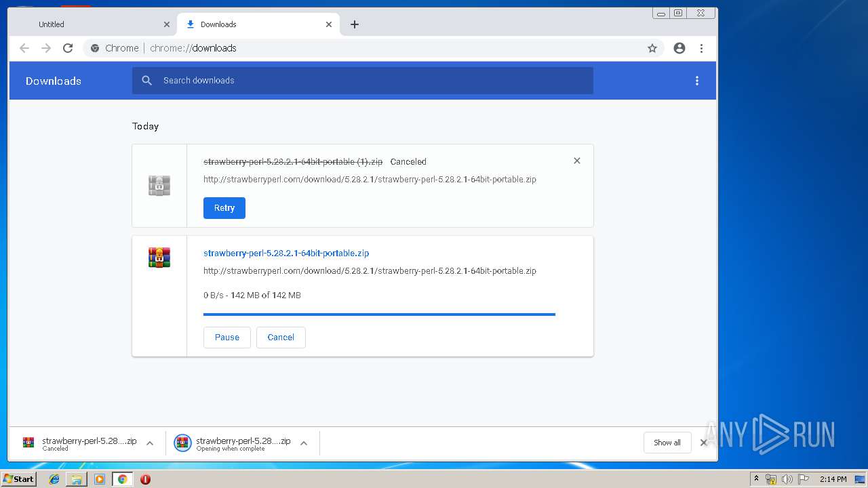The image size is (868, 488).
Task: Launch Internet Explorer from the taskbar
Action: click(54, 479)
